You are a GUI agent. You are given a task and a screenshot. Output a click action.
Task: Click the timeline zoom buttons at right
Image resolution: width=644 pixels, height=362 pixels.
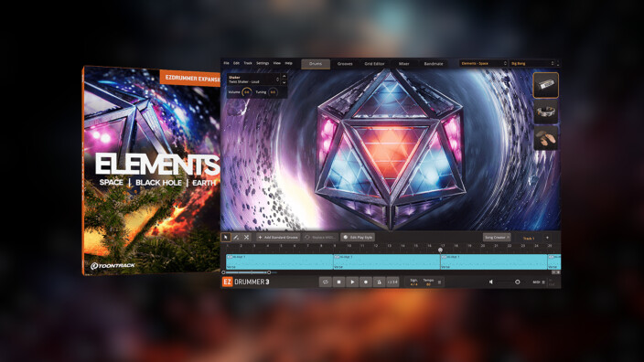(555, 272)
